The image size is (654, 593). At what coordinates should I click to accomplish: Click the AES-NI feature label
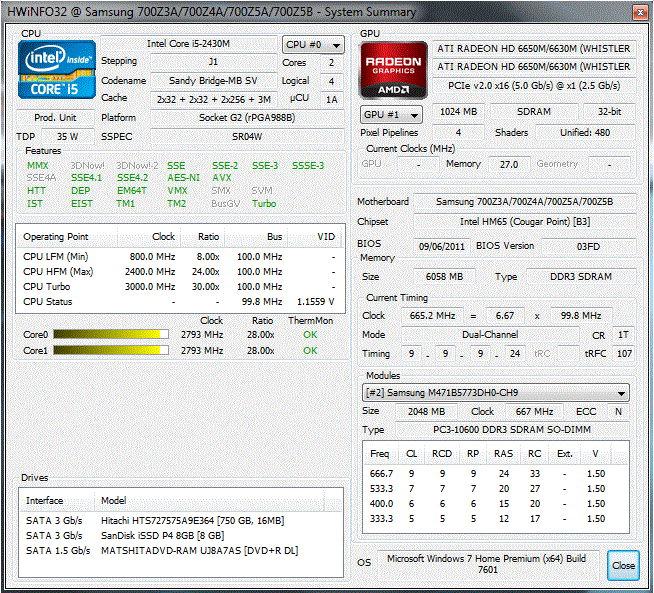coord(184,178)
